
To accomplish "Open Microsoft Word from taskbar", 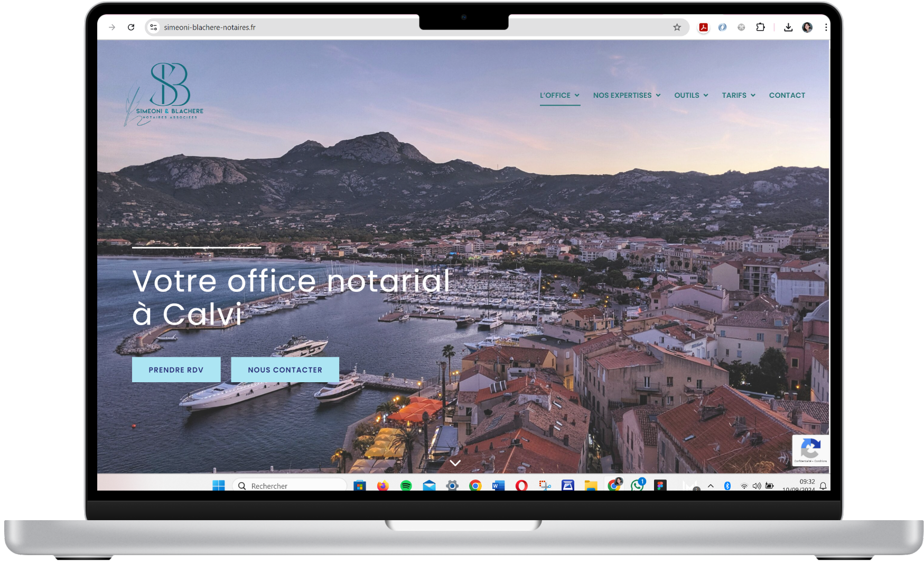I will [498, 485].
